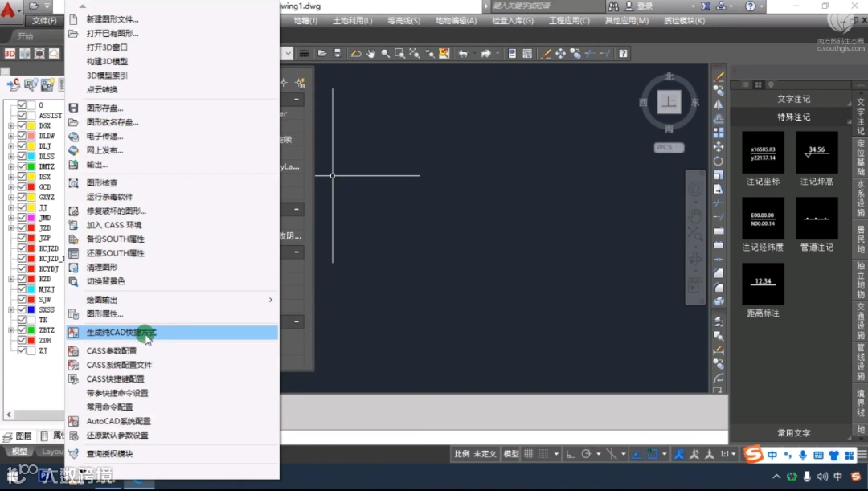This screenshot has width=868, height=491.
Task: Open the 工程应用(C) menu
Action: point(569,20)
